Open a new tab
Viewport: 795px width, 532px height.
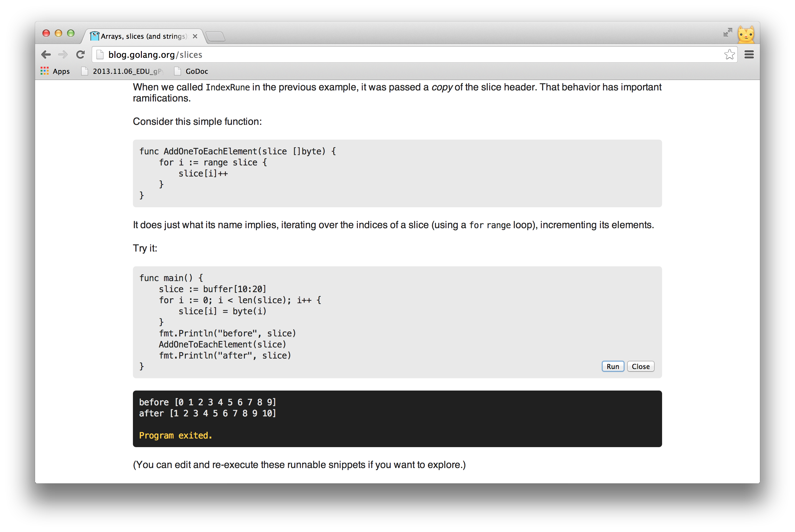tap(215, 36)
